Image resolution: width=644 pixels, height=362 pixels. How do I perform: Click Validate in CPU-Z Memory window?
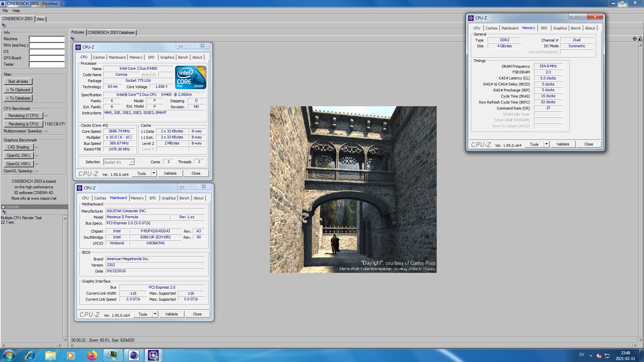pyautogui.click(x=563, y=144)
